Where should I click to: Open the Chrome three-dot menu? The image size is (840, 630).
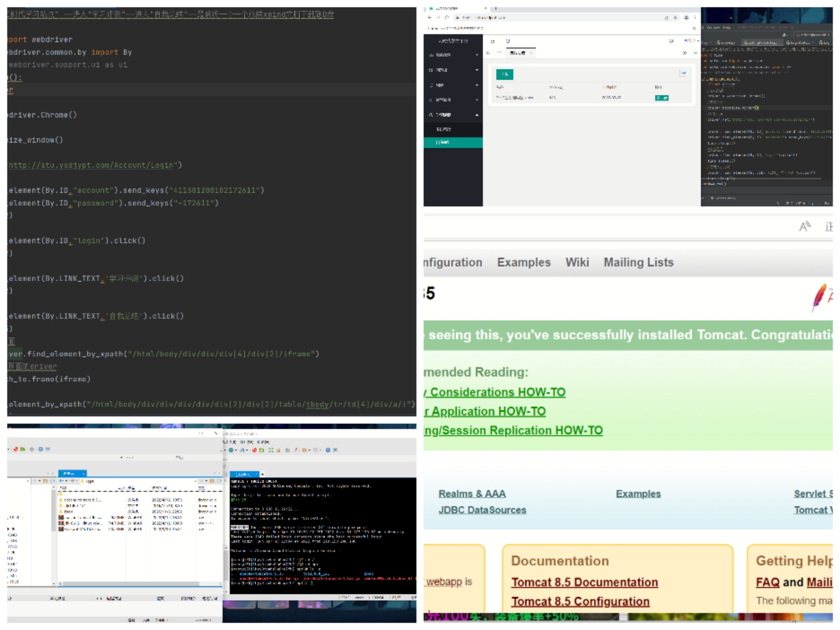tap(695, 17)
